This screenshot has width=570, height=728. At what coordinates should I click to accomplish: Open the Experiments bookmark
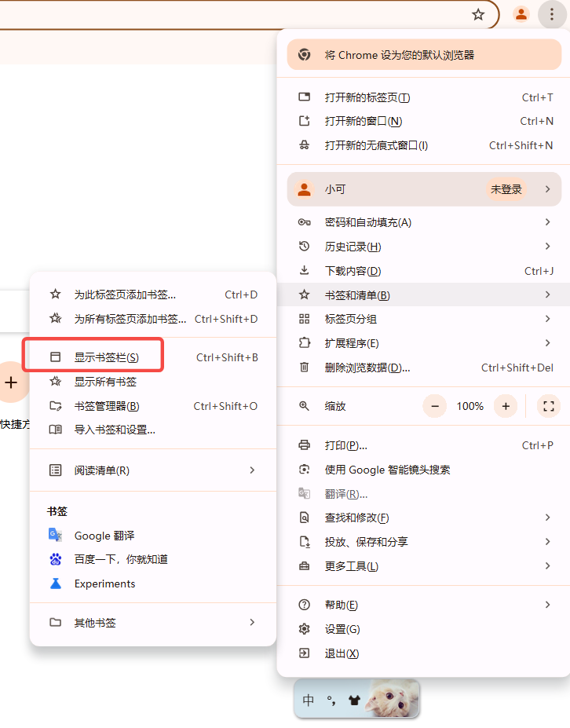pyautogui.click(x=153, y=583)
